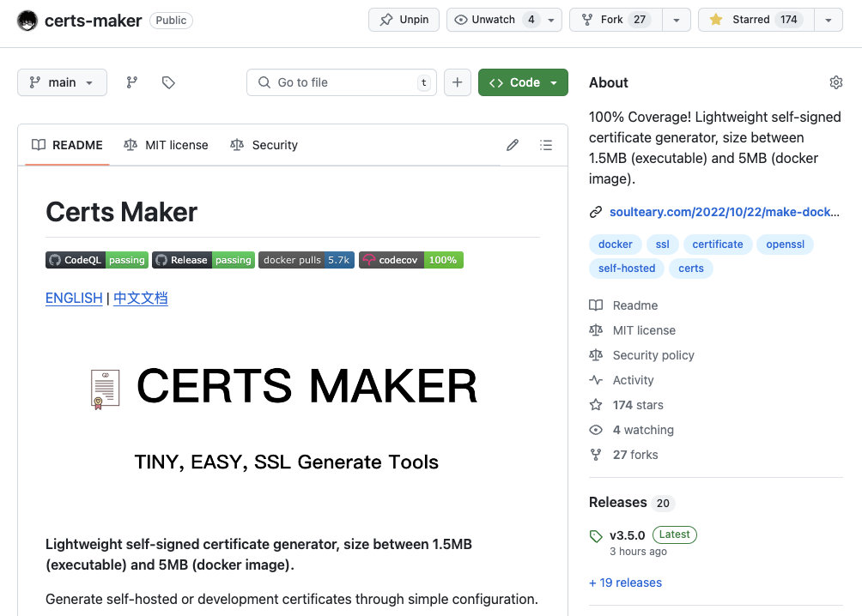This screenshot has height=616, width=862.
Task: Click the v3.5.0 release tag icon
Action: pos(596,535)
